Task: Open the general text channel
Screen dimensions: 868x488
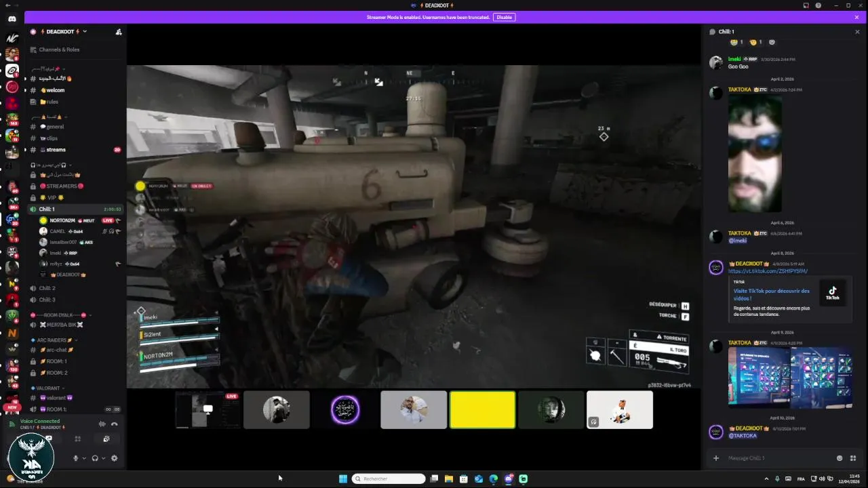Action: pyautogui.click(x=75, y=127)
